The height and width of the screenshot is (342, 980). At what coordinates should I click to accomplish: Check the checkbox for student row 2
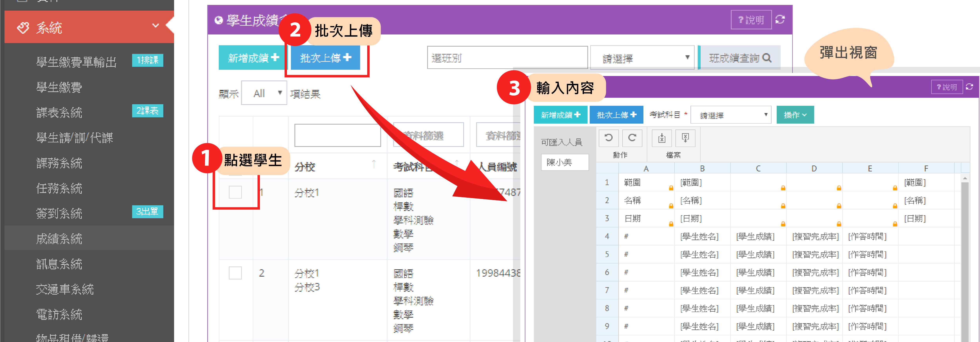click(235, 272)
